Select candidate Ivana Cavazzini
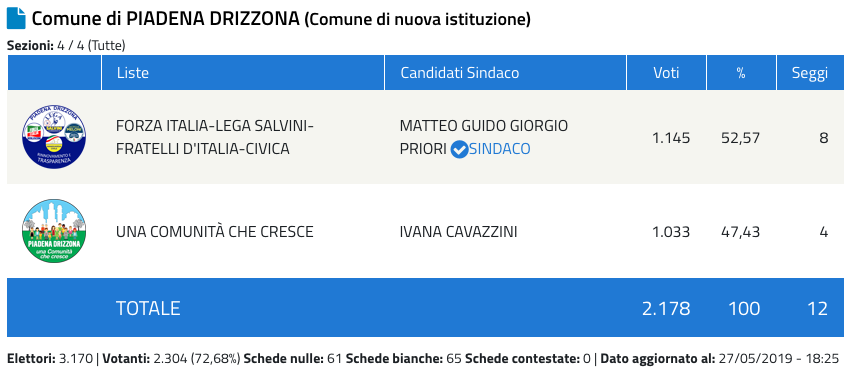 tap(459, 232)
